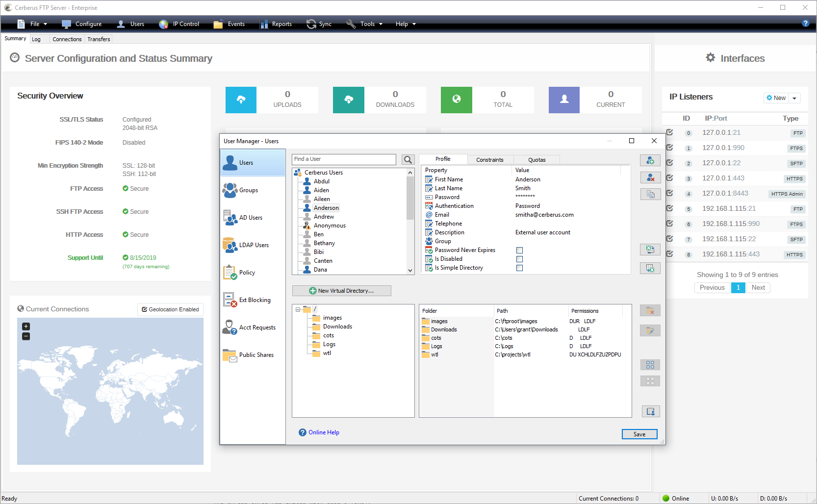Click the Next pagination button
The width and height of the screenshot is (817, 504).
pyautogui.click(x=758, y=288)
